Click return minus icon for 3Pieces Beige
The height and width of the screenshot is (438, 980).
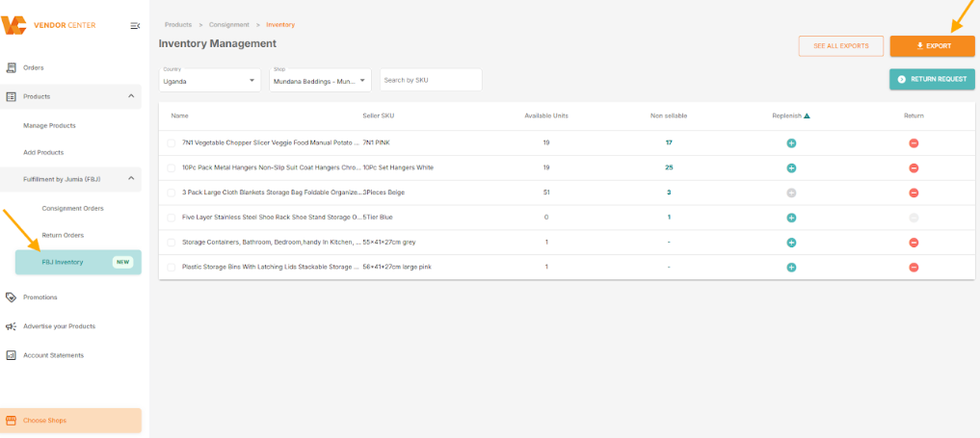914,193
